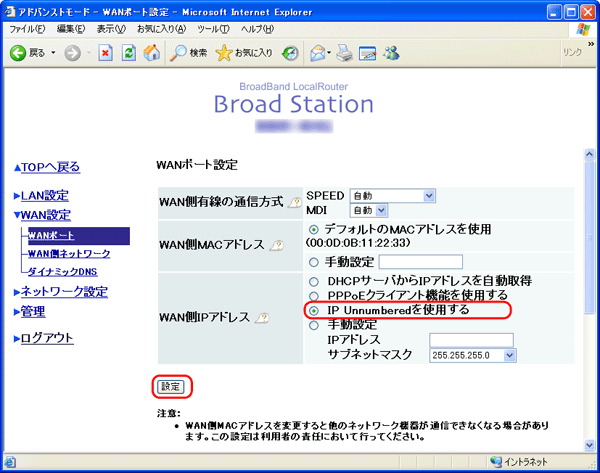The width and height of the screenshot is (600, 473).
Task: Click the IE Back arrow icon
Action: [x=18, y=53]
